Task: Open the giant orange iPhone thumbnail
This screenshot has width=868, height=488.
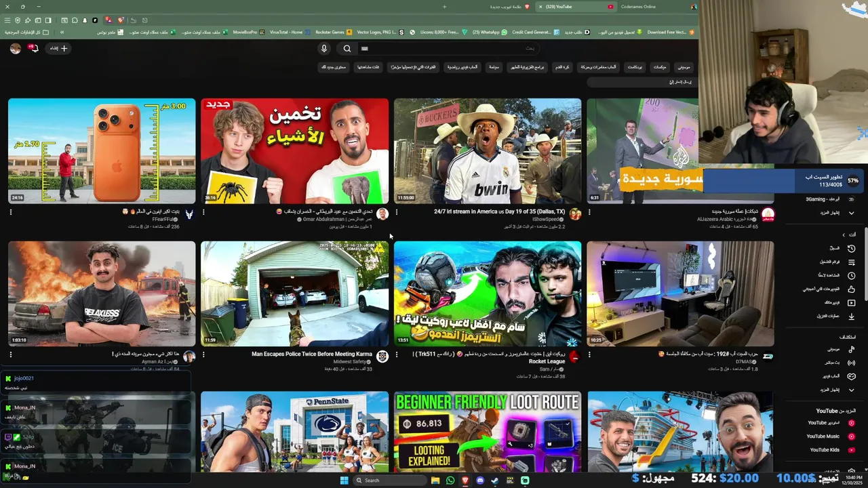Action: [102, 151]
